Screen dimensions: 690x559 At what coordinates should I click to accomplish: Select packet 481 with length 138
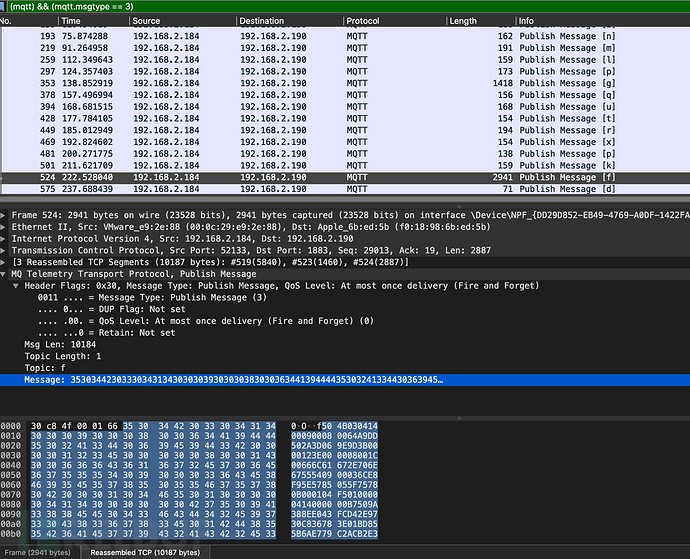coord(345,154)
